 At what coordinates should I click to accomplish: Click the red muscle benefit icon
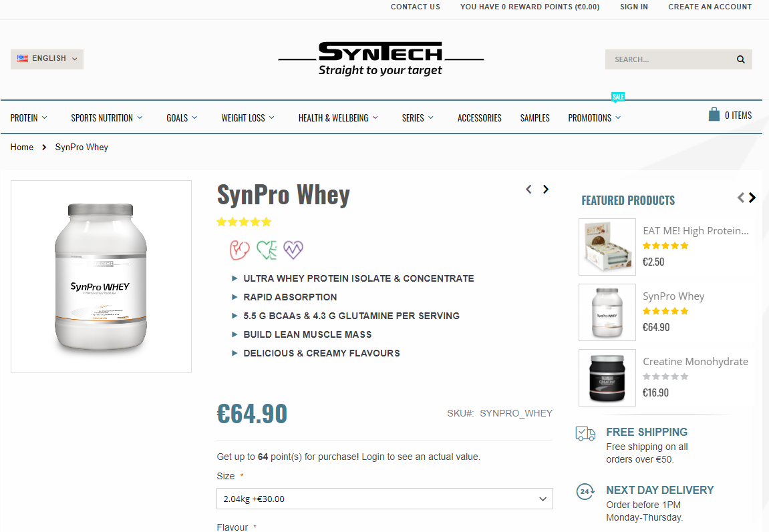point(240,250)
